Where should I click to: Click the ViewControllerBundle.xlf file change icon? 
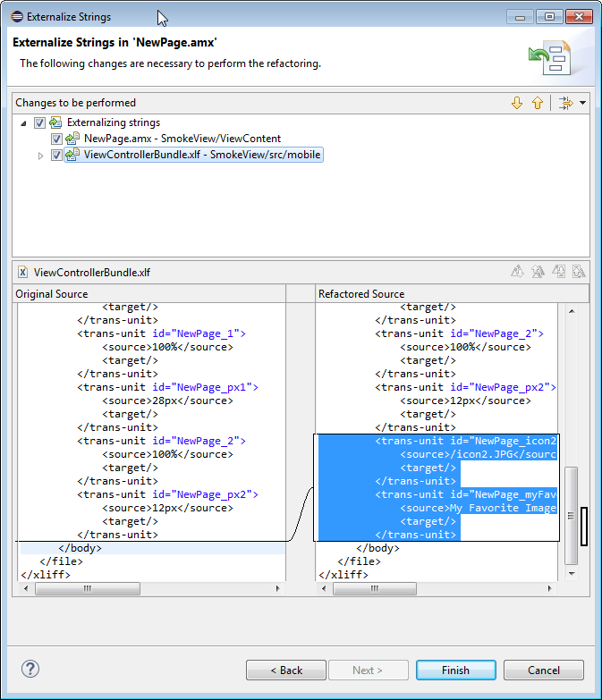(x=72, y=155)
